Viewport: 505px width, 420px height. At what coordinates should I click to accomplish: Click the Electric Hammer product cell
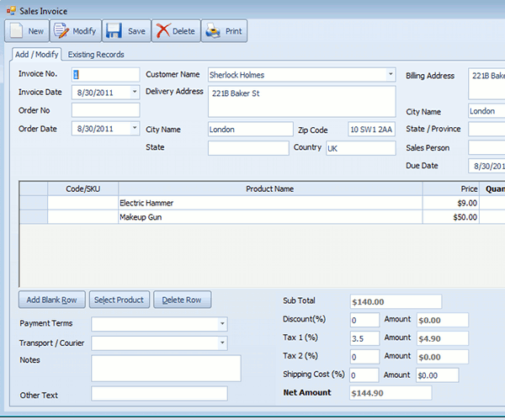(270, 203)
